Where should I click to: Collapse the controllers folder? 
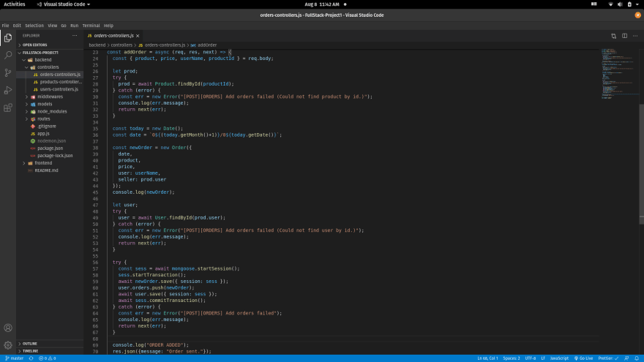coord(50,67)
